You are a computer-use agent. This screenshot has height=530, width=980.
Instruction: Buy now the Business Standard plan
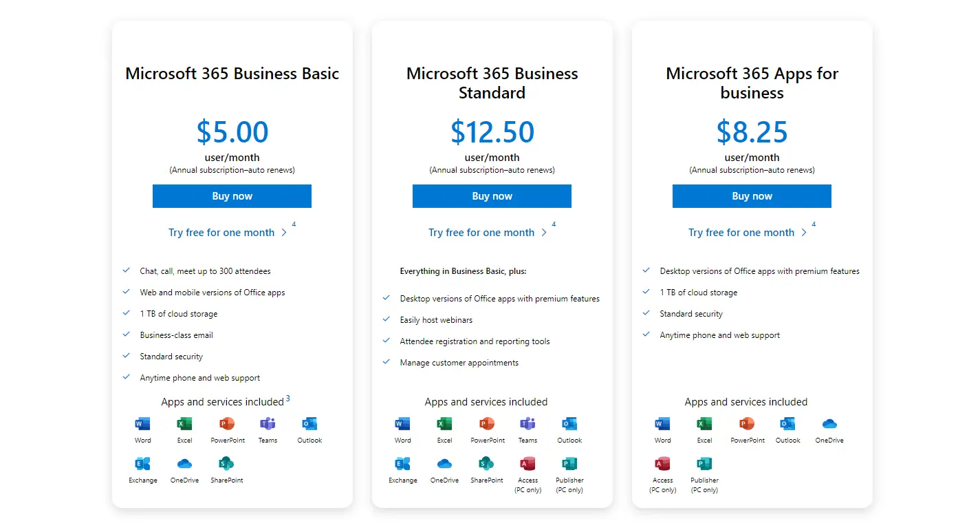click(492, 196)
